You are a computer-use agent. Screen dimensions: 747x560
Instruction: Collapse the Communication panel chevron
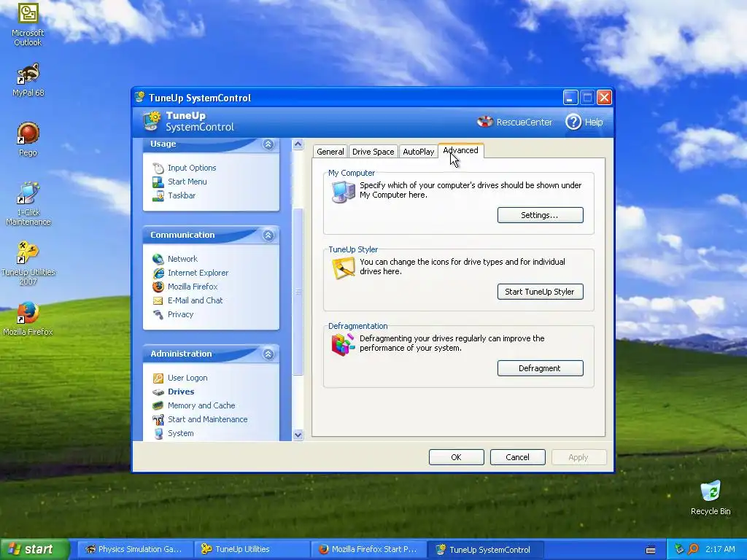pyautogui.click(x=268, y=235)
